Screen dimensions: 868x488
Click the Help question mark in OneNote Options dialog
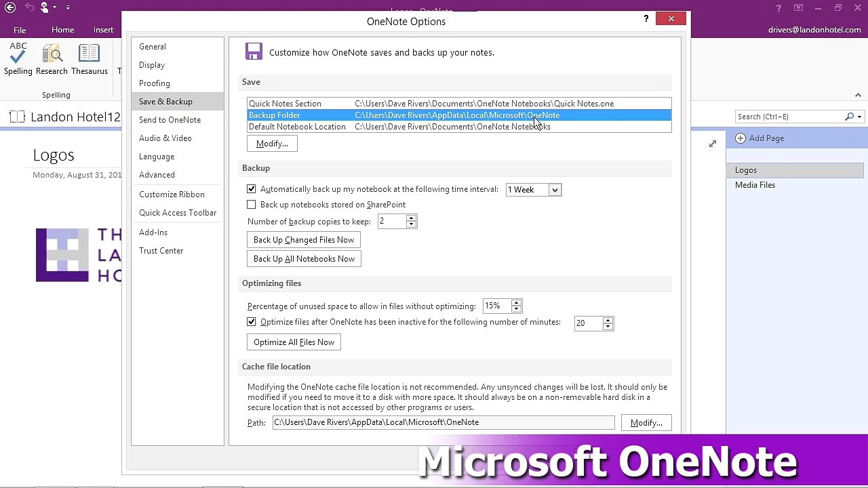coord(646,19)
